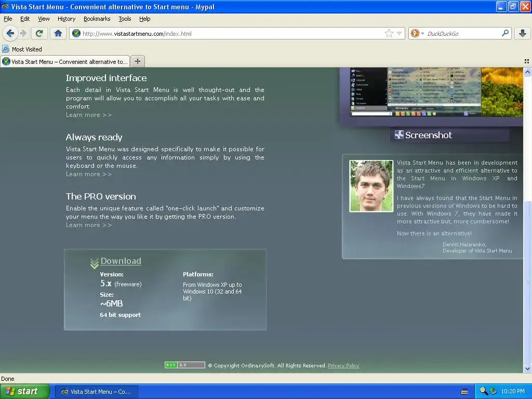The width and height of the screenshot is (532, 399).
Task: Click the 'Dennis Nazarenko,' signature text
Action: [x=464, y=244]
